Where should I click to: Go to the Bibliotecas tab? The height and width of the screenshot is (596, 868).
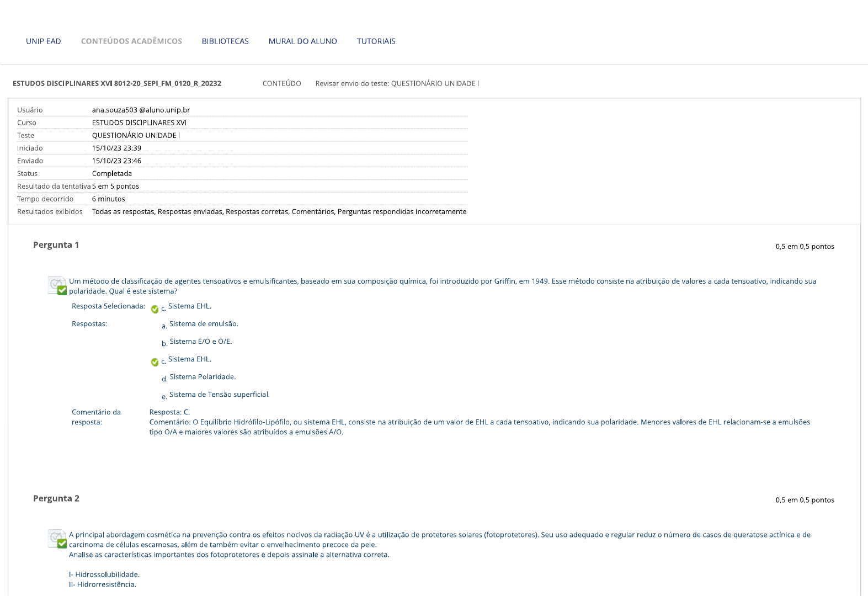(x=225, y=41)
